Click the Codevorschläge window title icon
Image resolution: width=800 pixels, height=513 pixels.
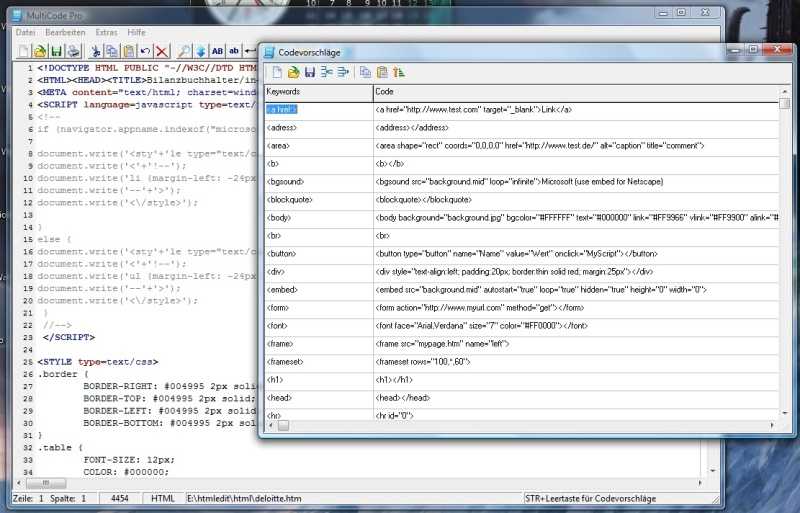click(269, 52)
